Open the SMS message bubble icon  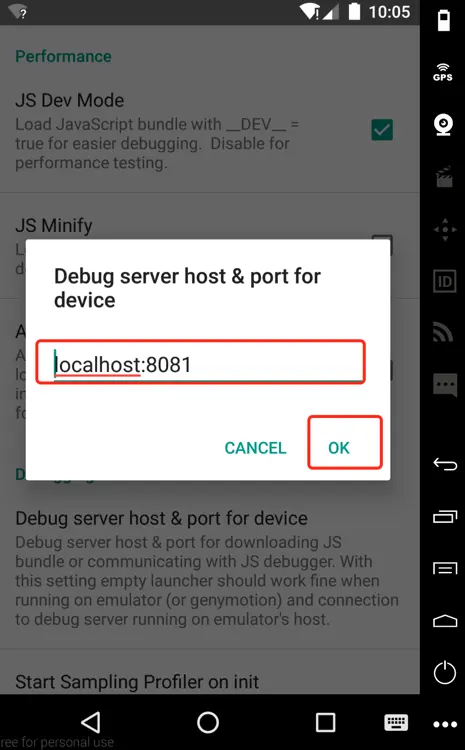point(445,384)
